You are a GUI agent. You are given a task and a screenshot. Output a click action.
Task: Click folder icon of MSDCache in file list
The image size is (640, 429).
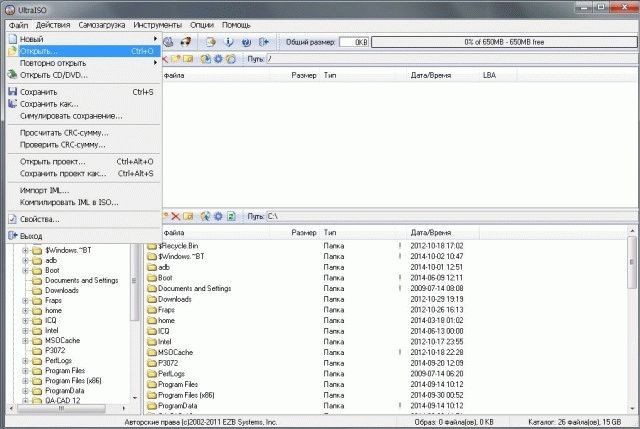tap(152, 352)
